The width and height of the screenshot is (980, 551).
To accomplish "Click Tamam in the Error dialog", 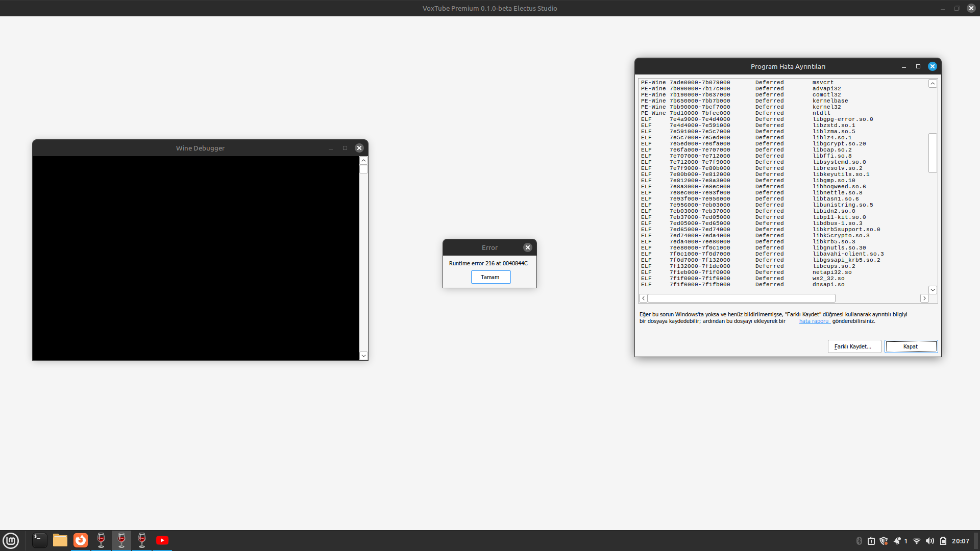I will tap(490, 277).
